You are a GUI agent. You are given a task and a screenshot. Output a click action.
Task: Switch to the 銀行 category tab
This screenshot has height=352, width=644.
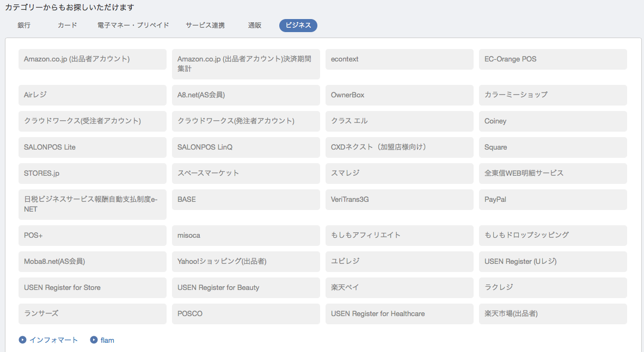pos(24,26)
